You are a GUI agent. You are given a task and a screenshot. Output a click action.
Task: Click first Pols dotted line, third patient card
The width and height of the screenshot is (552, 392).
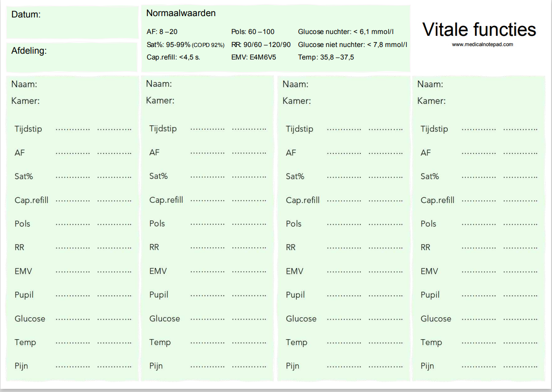pyautogui.click(x=344, y=224)
